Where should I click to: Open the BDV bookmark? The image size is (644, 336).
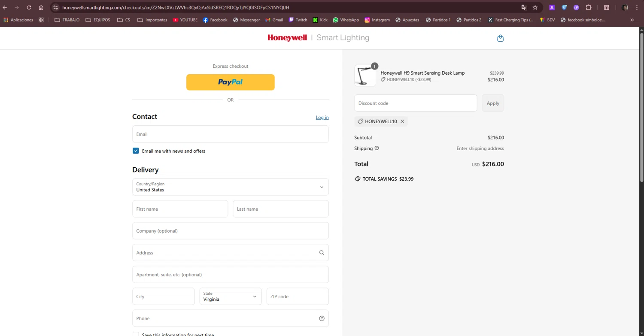(547, 20)
